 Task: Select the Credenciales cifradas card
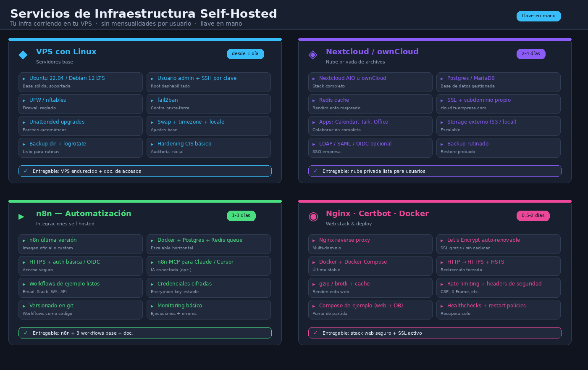(209, 288)
